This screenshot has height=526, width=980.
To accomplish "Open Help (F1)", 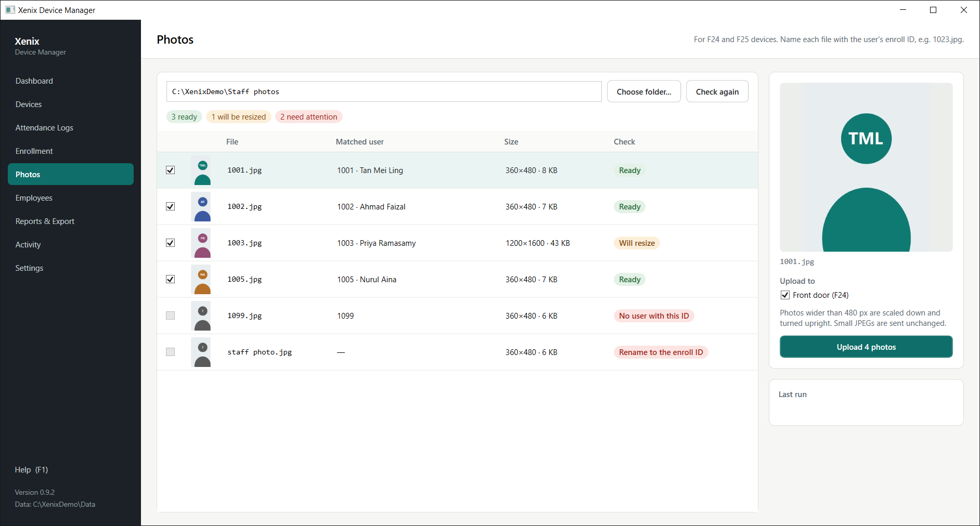I will tap(31, 470).
